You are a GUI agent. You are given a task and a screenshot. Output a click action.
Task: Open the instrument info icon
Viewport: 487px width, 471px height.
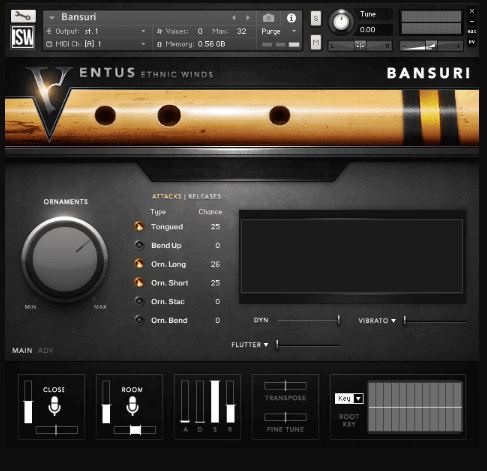(x=291, y=18)
